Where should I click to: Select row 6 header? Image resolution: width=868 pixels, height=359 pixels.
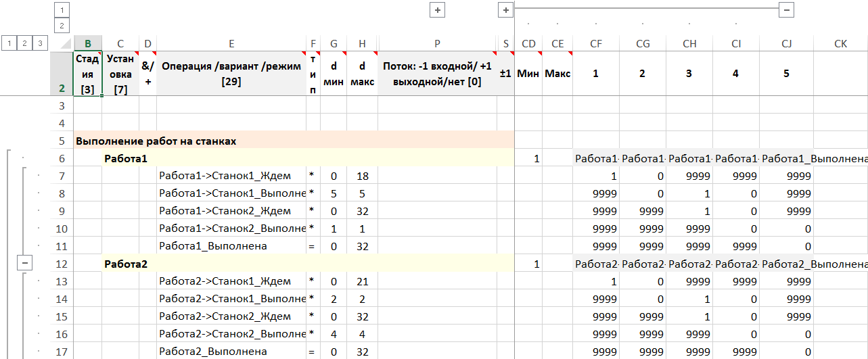tap(62, 159)
